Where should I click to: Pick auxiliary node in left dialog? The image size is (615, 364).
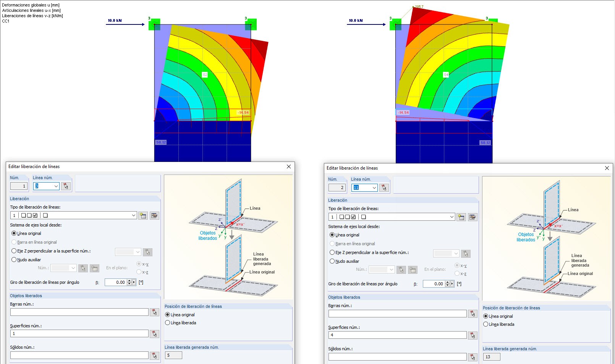[x=83, y=268]
